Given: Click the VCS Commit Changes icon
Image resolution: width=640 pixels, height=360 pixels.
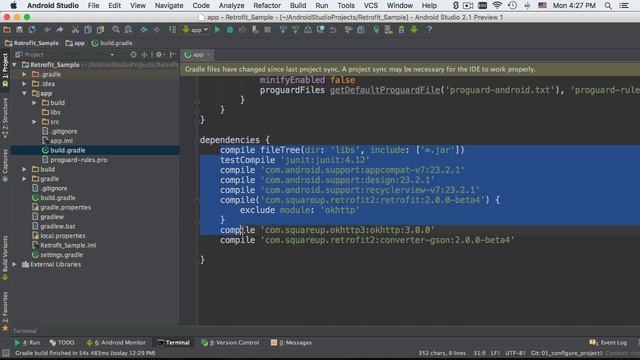Looking at the screenshot, I should point(295,30).
